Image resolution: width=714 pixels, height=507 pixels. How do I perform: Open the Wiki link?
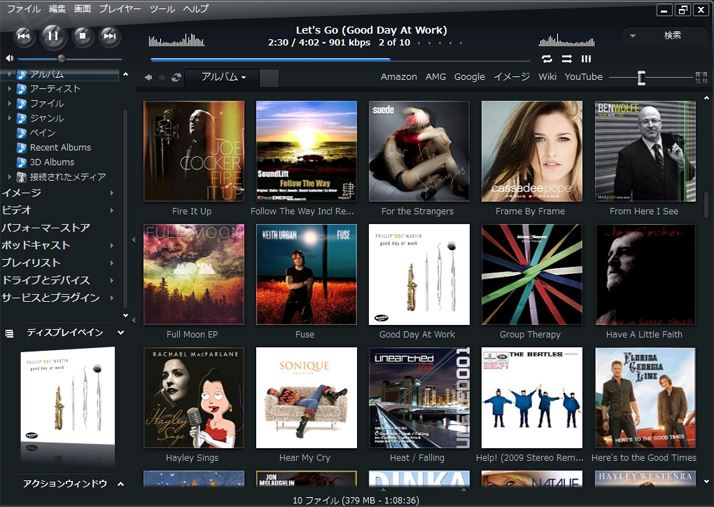tap(547, 77)
